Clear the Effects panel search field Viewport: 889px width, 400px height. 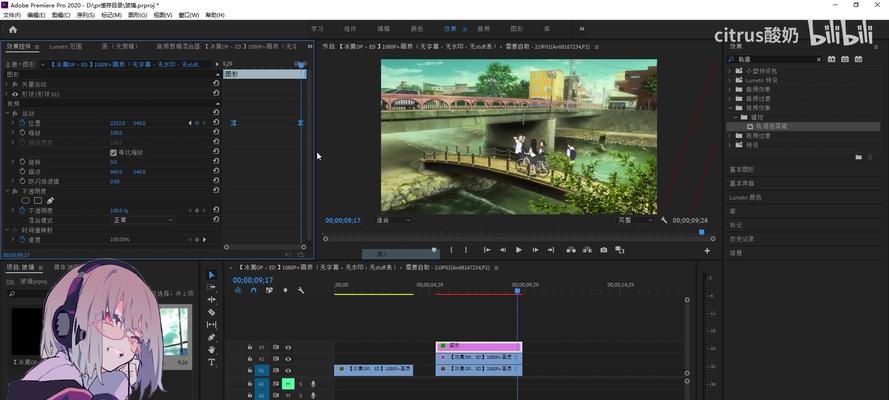pyautogui.click(x=818, y=59)
